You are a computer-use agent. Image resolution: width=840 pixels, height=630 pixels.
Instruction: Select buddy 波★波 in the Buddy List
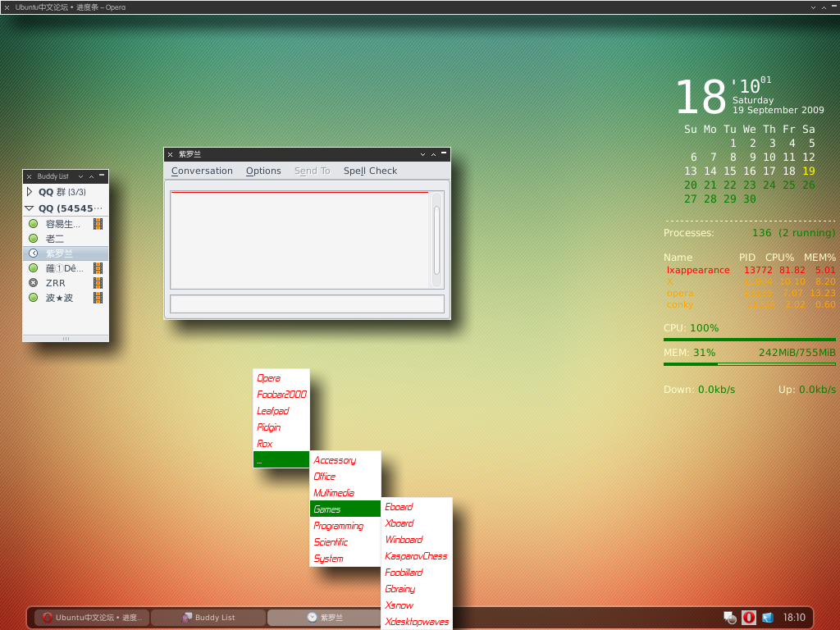[x=66, y=297]
